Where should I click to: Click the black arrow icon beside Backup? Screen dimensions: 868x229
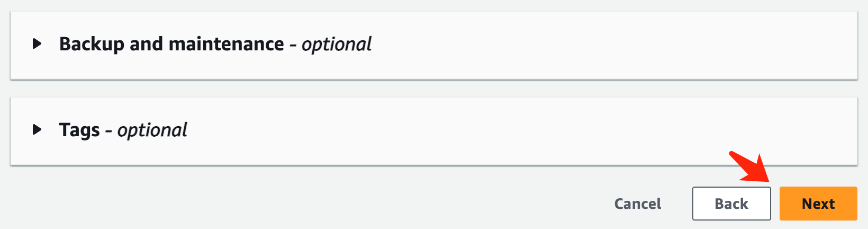point(37,43)
